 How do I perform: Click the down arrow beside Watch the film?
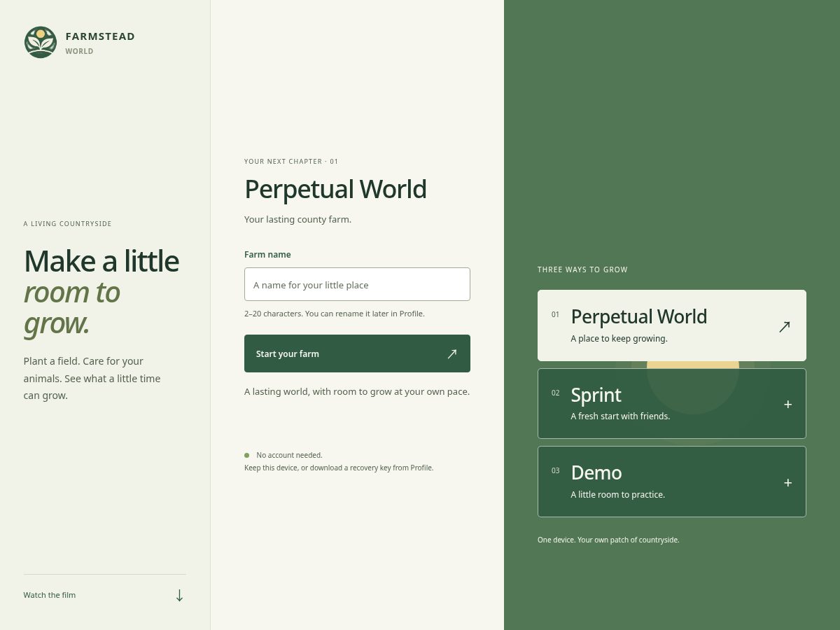coord(179,595)
